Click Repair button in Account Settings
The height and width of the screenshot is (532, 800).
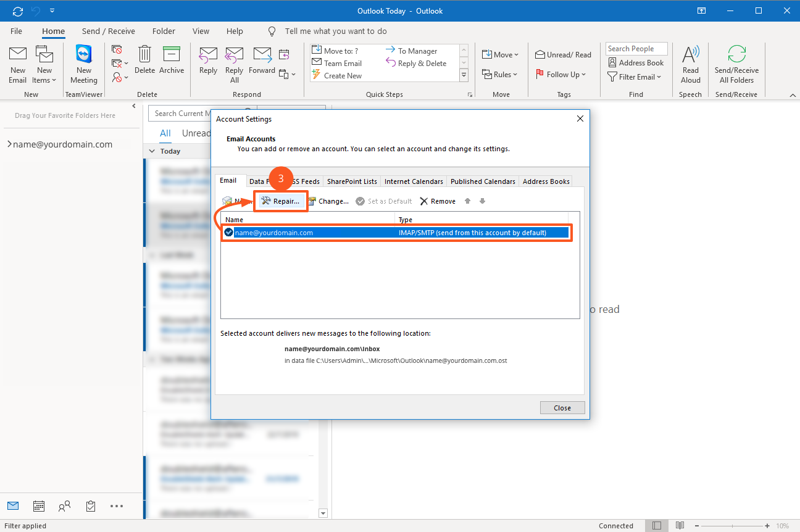[x=281, y=201]
